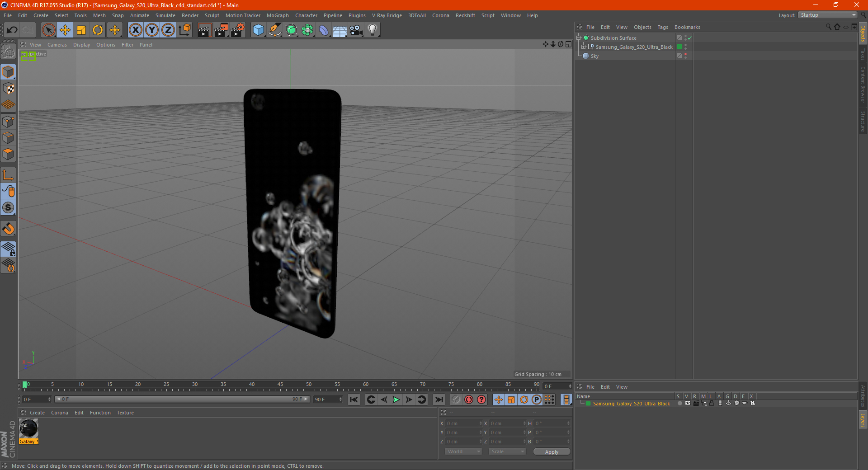Select the Sky object

click(x=594, y=56)
